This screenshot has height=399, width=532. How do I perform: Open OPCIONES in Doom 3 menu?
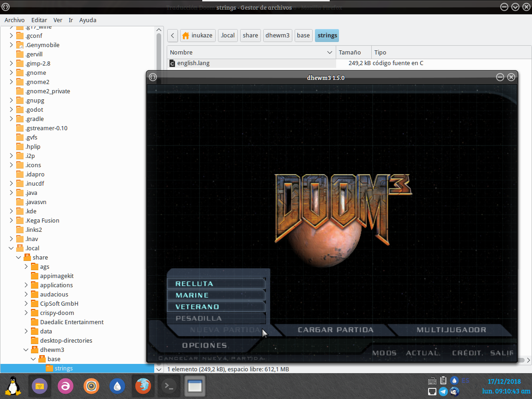205,345
